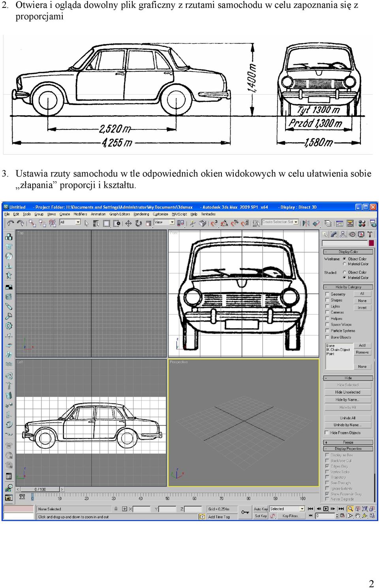Image resolution: width=379 pixels, height=588 pixels.
Task: Click the Angle Snap toggle icon
Action: click(x=224, y=223)
